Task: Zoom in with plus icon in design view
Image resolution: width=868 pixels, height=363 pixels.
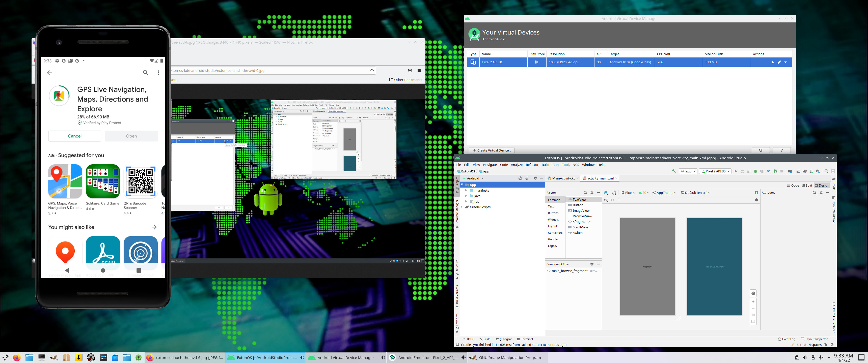Action: (753, 302)
